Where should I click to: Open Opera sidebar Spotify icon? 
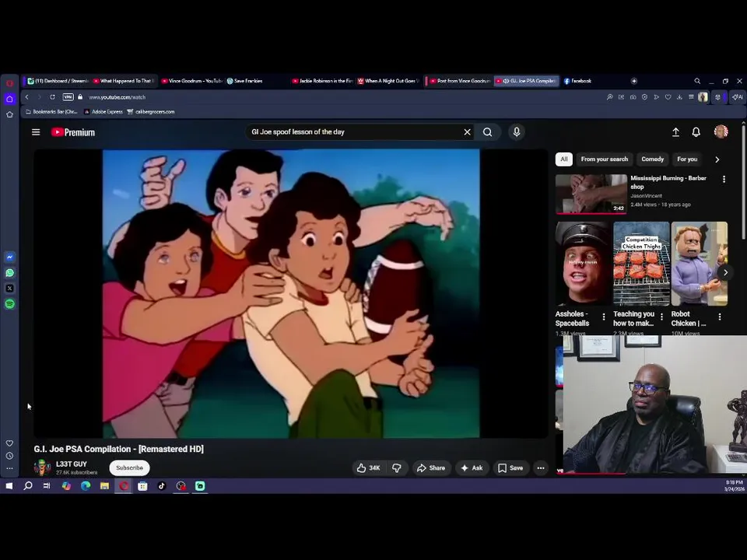click(x=9, y=304)
